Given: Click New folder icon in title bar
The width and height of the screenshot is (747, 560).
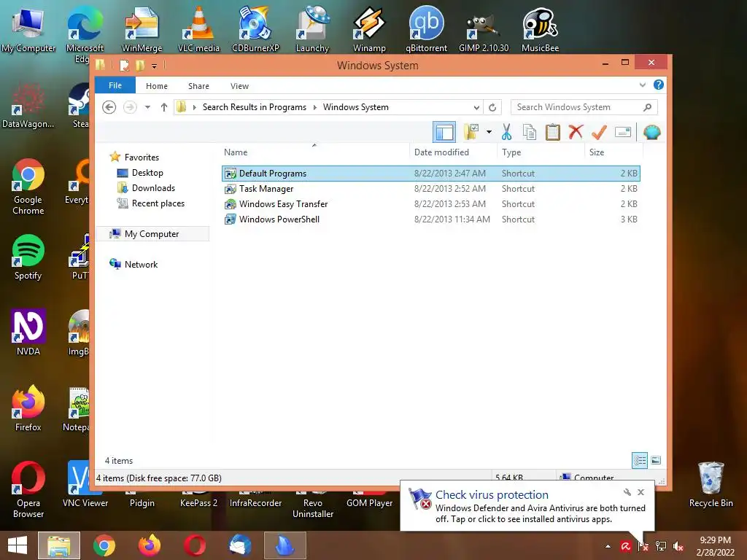Looking at the screenshot, I should (x=140, y=65).
